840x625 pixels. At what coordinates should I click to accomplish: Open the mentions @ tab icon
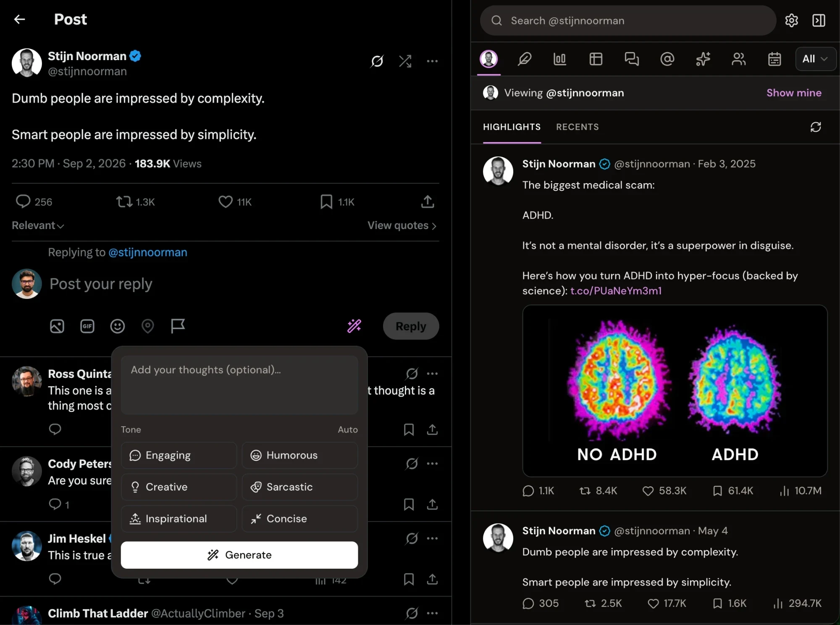[x=667, y=59]
